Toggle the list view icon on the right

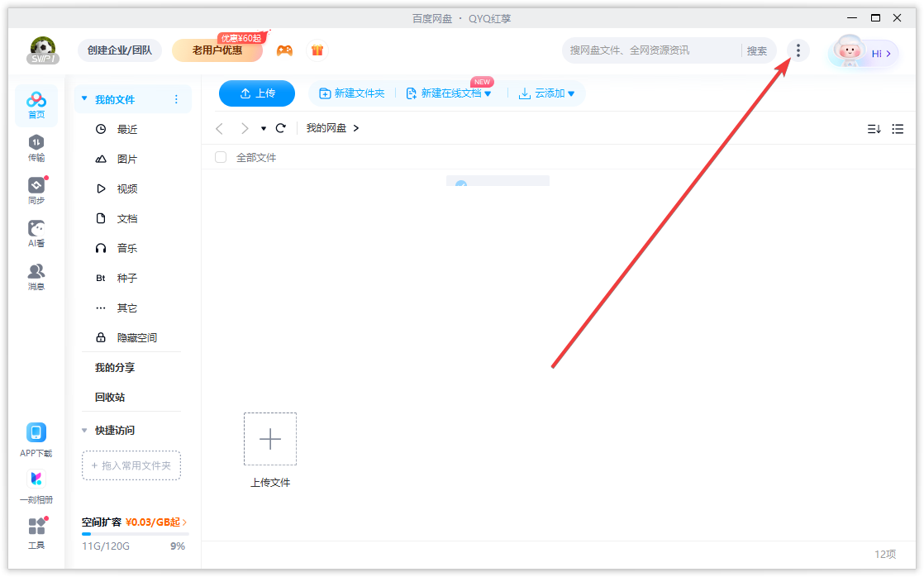[898, 128]
